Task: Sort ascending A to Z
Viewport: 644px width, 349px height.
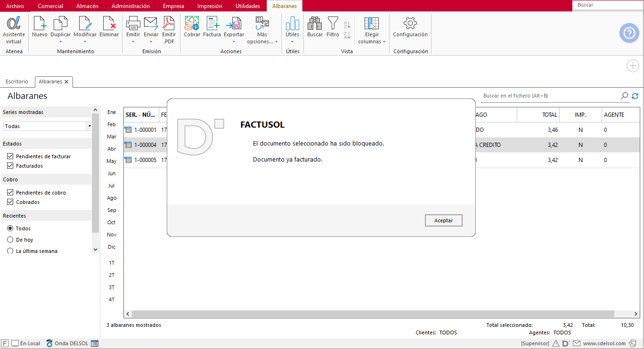Action: click(347, 24)
